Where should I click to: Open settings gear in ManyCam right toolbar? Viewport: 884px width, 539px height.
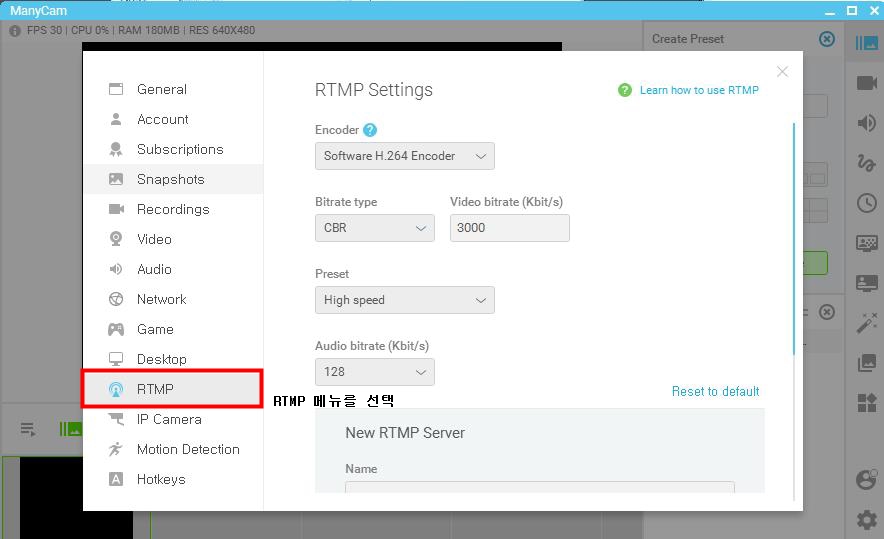click(x=867, y=519)
